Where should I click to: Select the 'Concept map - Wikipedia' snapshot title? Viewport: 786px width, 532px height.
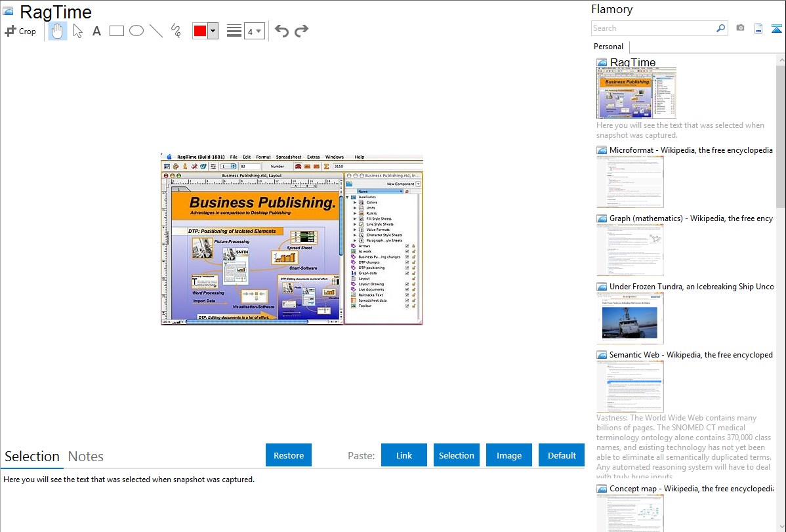click(x=691, y=488)
